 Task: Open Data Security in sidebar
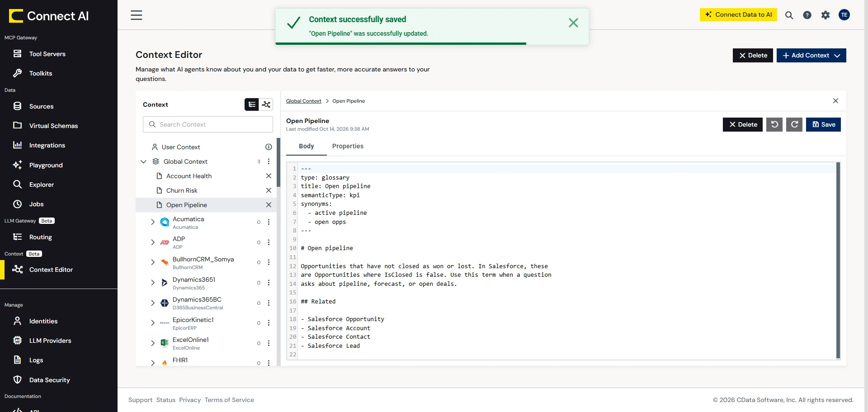coord(49,380)
